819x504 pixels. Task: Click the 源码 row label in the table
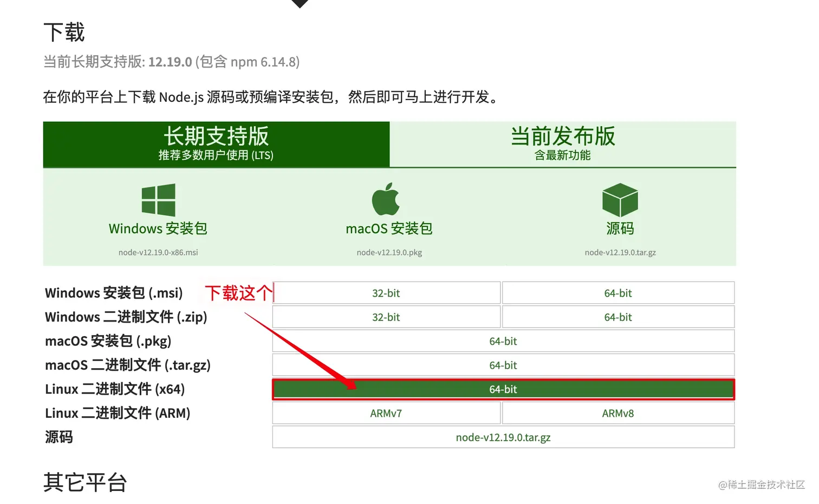59,437
